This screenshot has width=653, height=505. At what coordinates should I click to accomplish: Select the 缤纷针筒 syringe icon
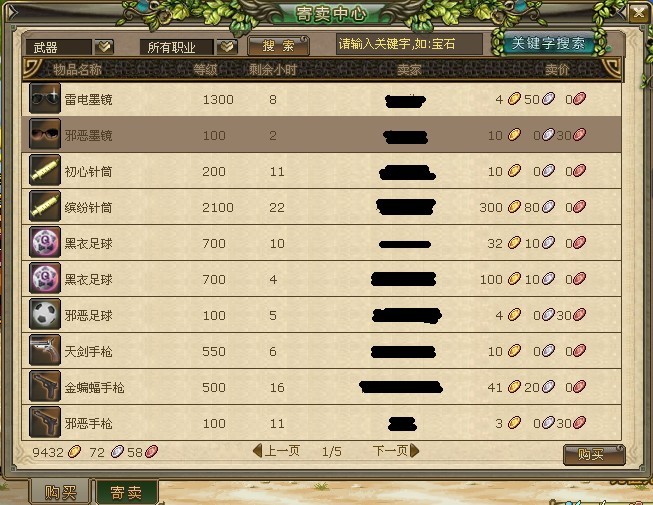tap(45, 206)
